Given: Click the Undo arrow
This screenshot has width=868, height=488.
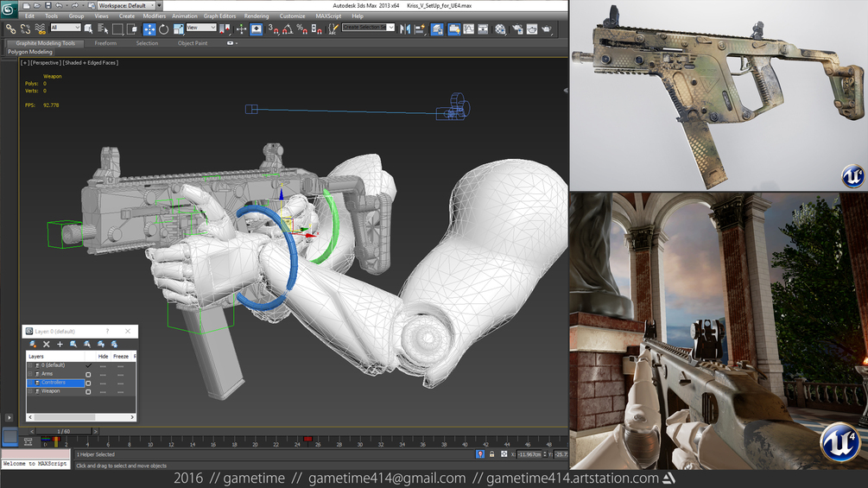Looking at the screenshot, I should [x=60, y=5].
